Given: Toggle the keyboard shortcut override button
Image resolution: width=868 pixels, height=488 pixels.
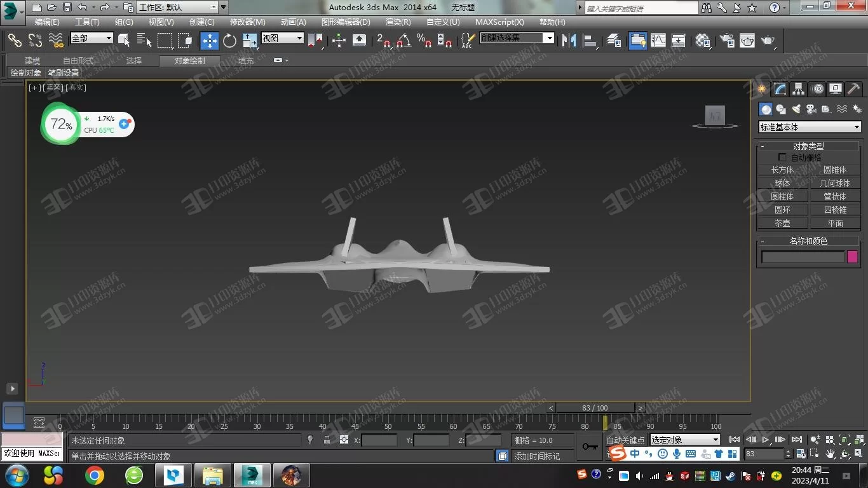Looking at the screenshot, I should pyautogui.click(x=359, y=40).
